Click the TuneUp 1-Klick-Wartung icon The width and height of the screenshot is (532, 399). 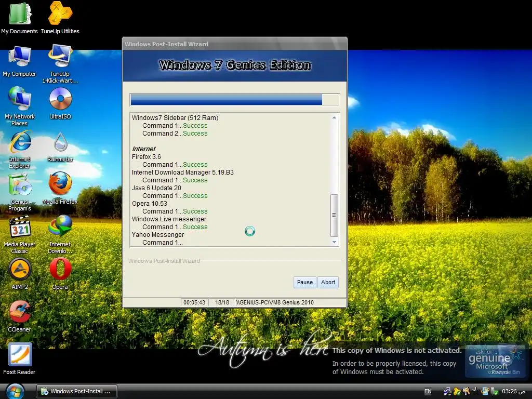[x=60, y=64]
